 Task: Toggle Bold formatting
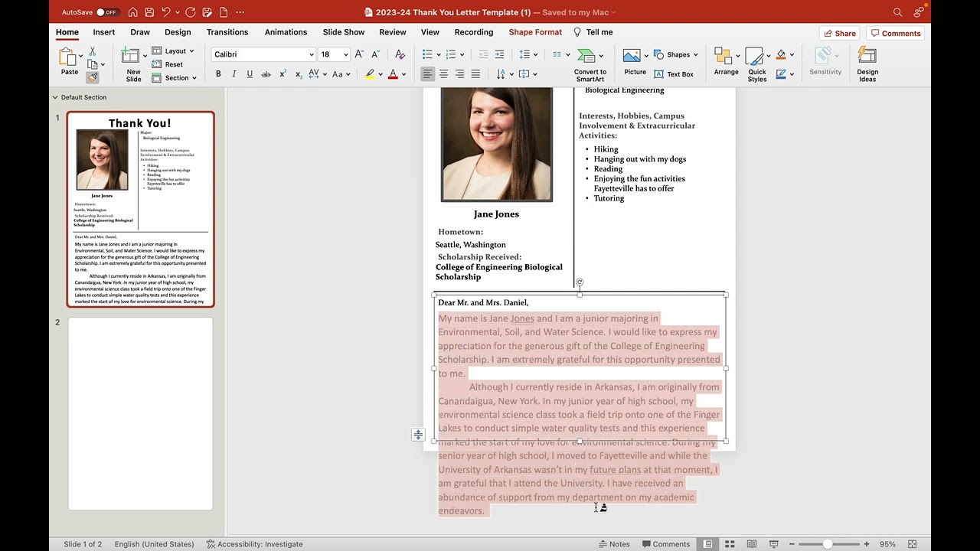click(218, 74)
